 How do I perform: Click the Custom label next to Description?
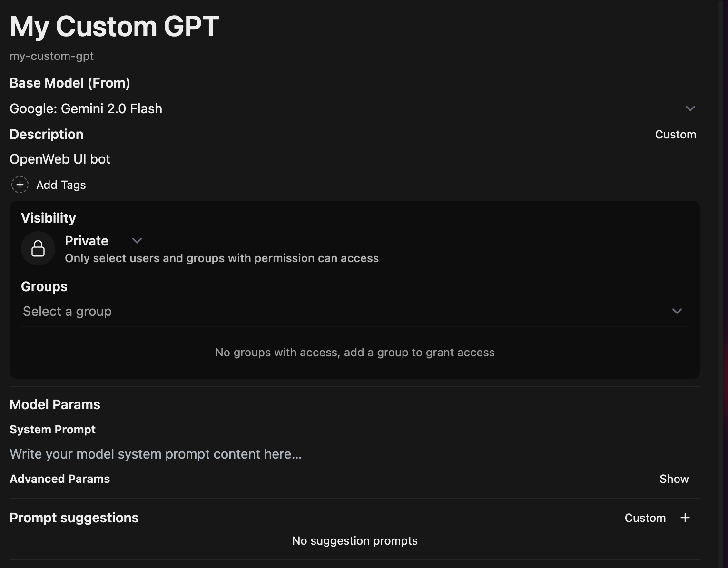click(x=675, y=134)
